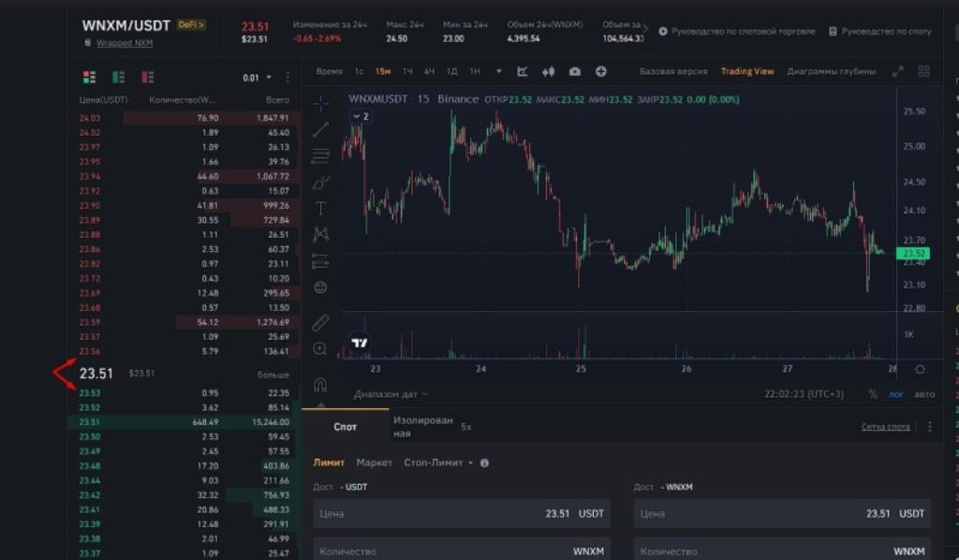Open spot grid more options menu

coord(930,427)
